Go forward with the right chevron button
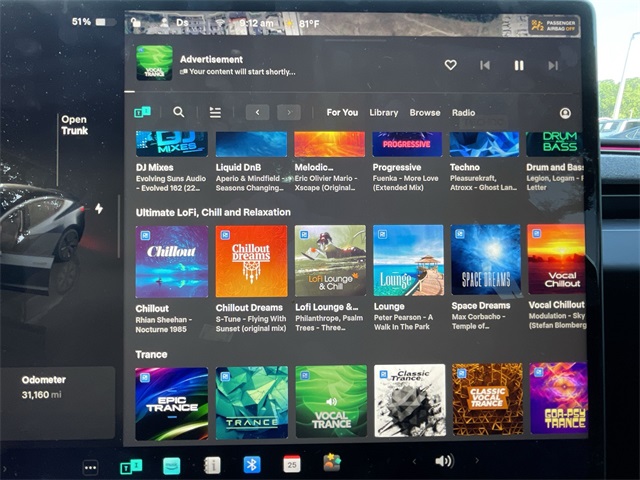The height and width of the screenshot is (480, 640). coord(289,112)
